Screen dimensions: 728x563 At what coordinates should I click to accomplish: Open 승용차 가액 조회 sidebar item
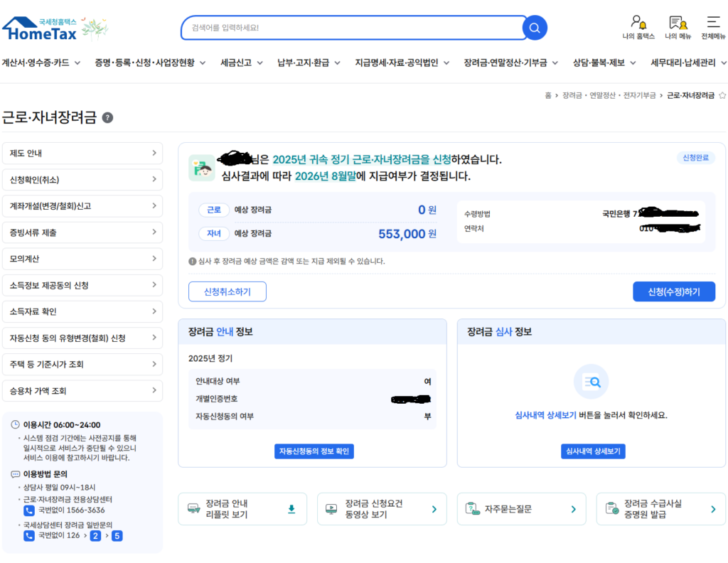(82, 391)
